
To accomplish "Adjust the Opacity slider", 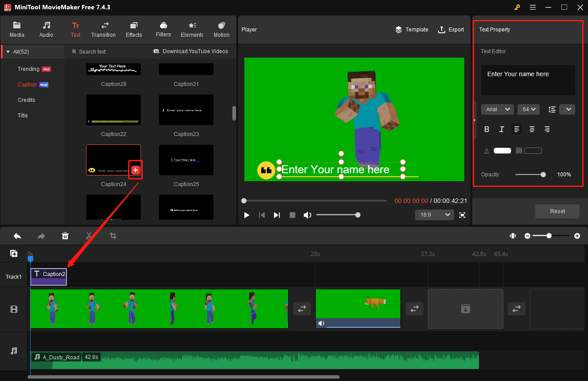I will pyautogui.click(x=530, y=175).
